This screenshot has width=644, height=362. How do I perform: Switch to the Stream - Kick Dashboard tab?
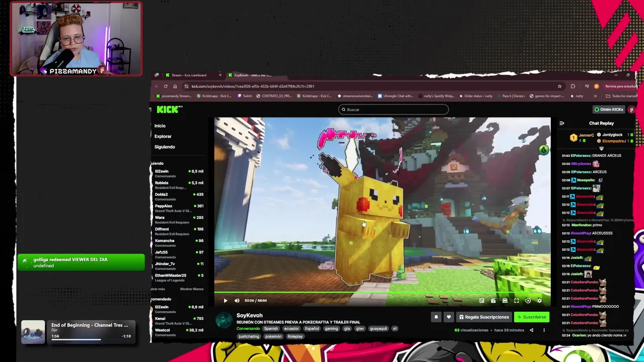tap(189, 75)
